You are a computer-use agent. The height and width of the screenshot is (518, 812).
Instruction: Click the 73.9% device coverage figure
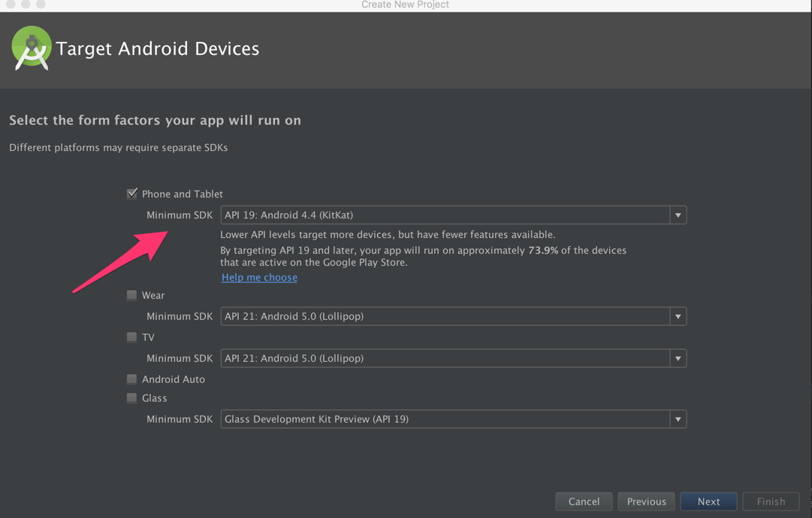543,251
